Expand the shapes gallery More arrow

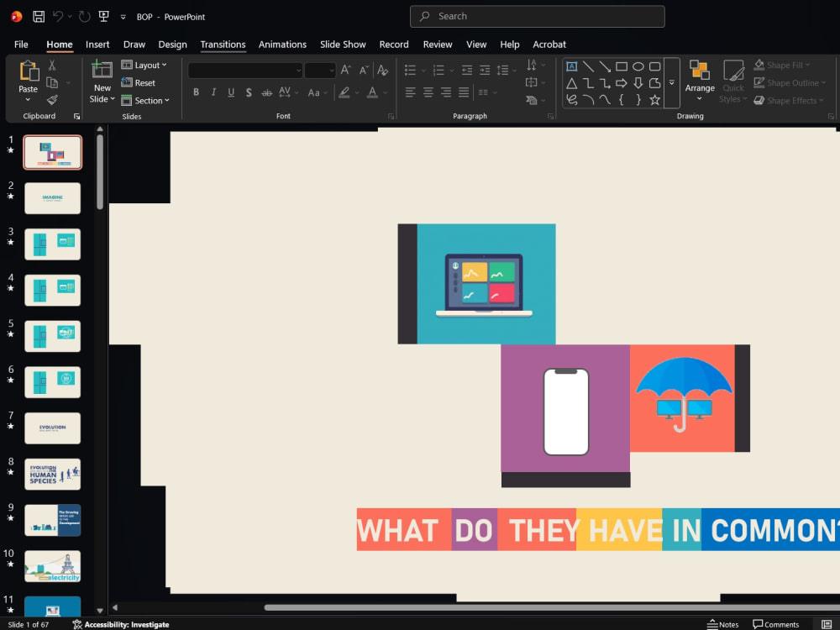(x=672, y=83)
